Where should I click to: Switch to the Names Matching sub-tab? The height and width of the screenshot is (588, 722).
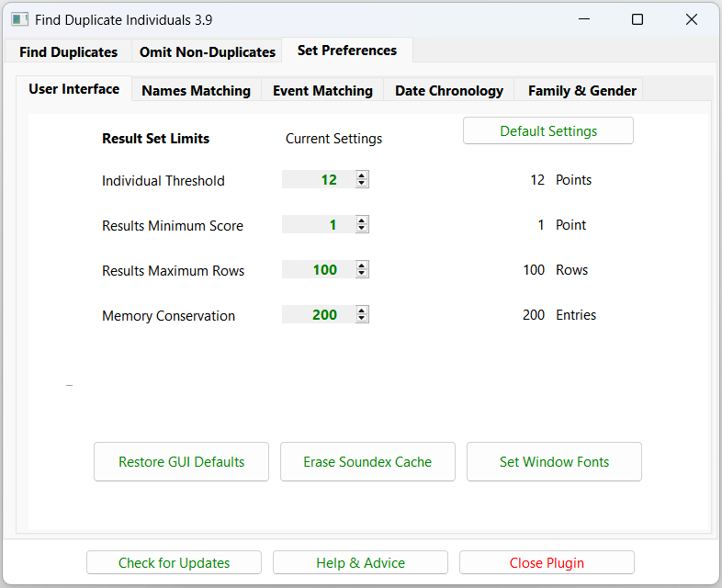[x=197, y=90]
